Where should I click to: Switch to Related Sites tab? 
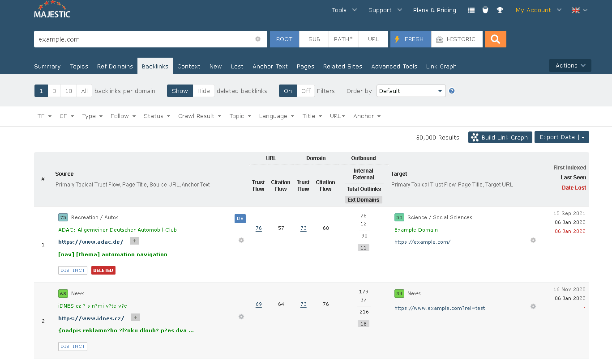[x=342, y=66]
